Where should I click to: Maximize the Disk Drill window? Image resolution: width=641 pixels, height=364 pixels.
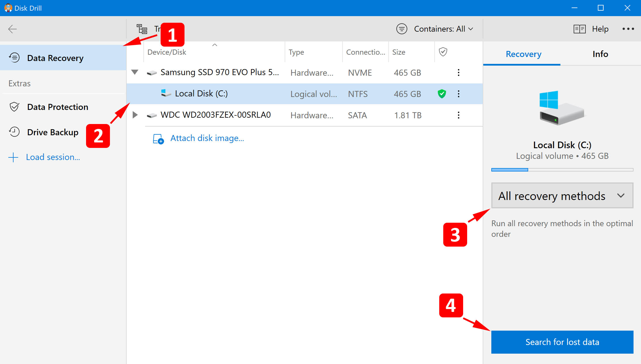tap(600, 8)
